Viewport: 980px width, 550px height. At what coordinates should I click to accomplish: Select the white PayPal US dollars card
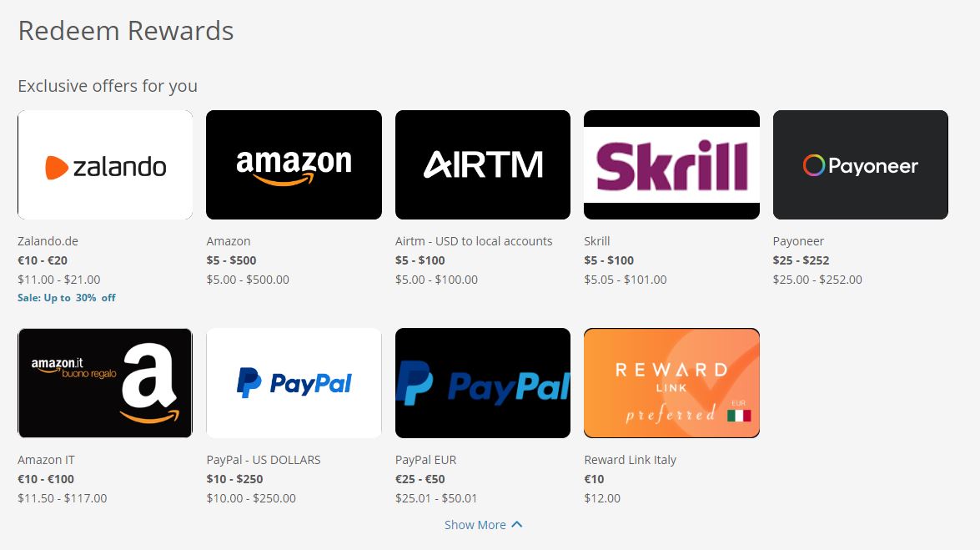pos(294,383)
